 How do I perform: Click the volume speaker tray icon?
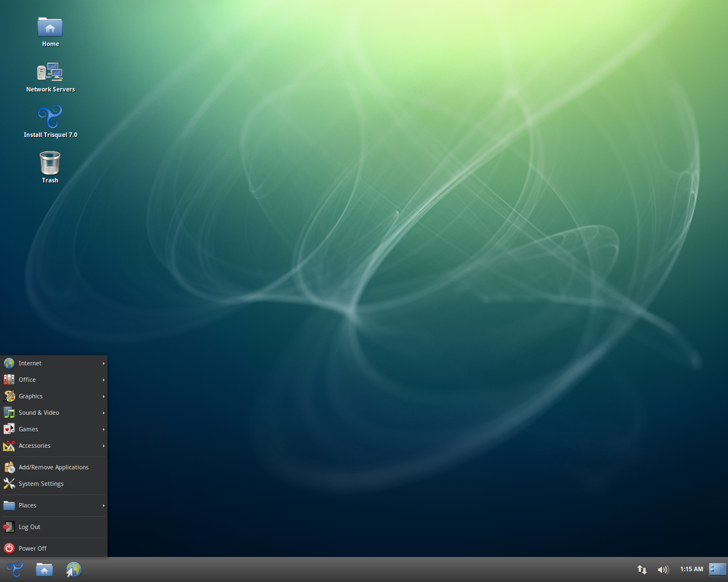point(663,569)
